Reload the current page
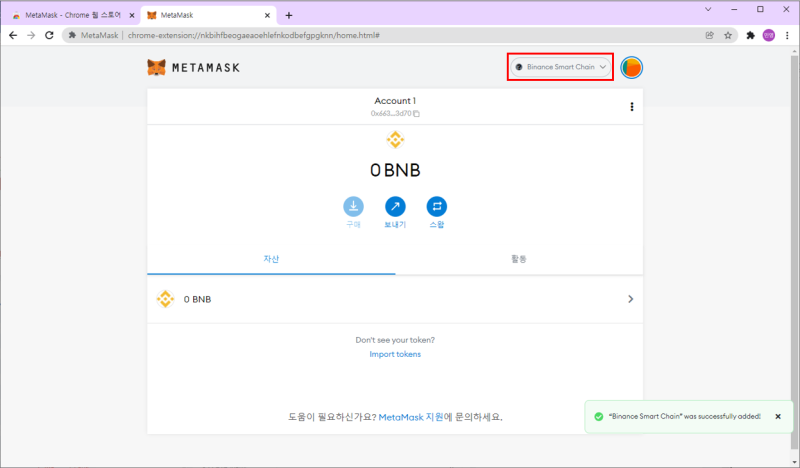 coord(49,35)
